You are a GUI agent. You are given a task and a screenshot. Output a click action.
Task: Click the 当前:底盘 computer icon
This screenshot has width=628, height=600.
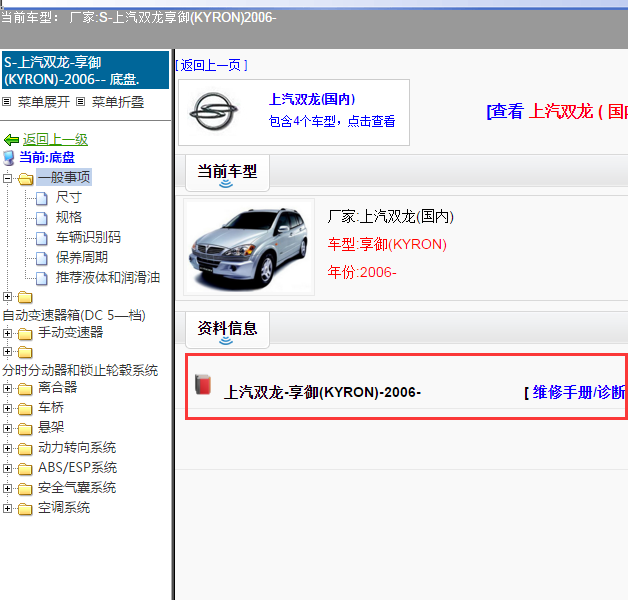pos(9,158)
